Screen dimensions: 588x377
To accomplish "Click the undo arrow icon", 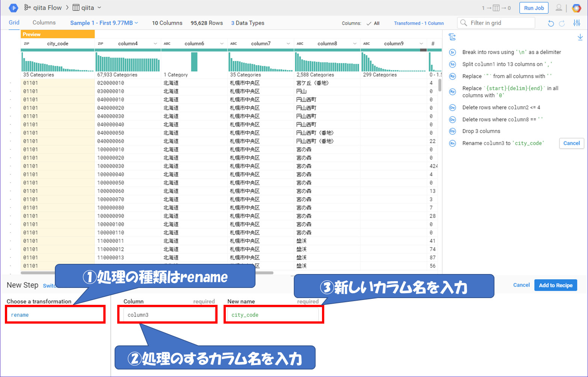I will coord(551,23).
